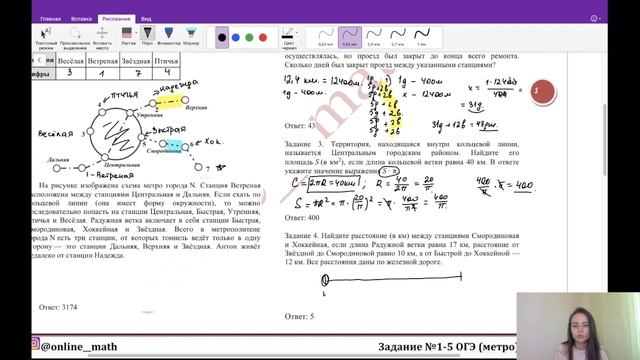The width and height of the screenshot is (640, 360).
Task: Set pen thickness to 0.7 mm
Action: pyautogui.click(x=398, y=37)
